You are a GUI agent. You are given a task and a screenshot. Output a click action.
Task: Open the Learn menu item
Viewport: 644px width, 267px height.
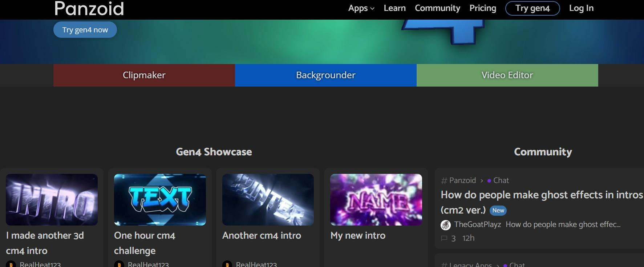pos(394,8)
